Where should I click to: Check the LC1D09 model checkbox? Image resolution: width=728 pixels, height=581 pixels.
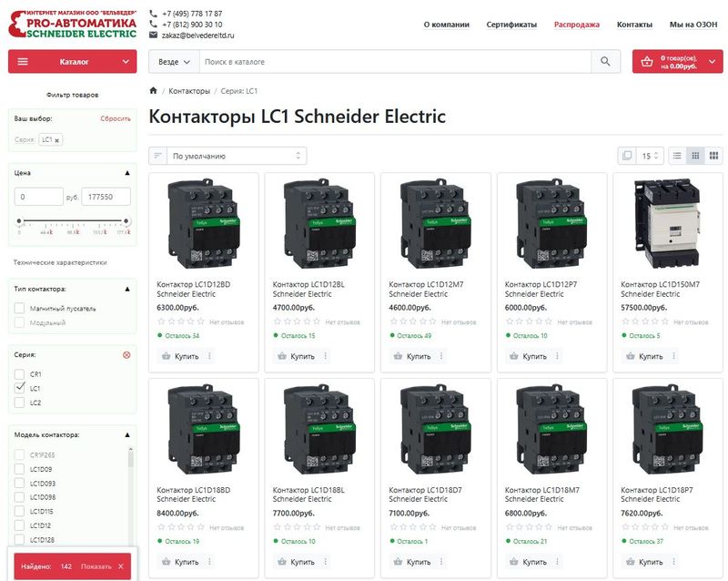(19, 469)
